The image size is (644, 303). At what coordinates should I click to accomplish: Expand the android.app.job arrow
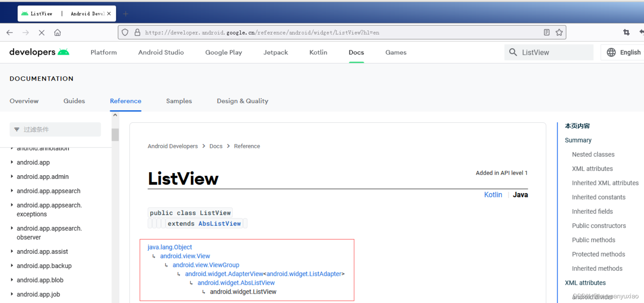pyautogui.click(x=12, y=294)
